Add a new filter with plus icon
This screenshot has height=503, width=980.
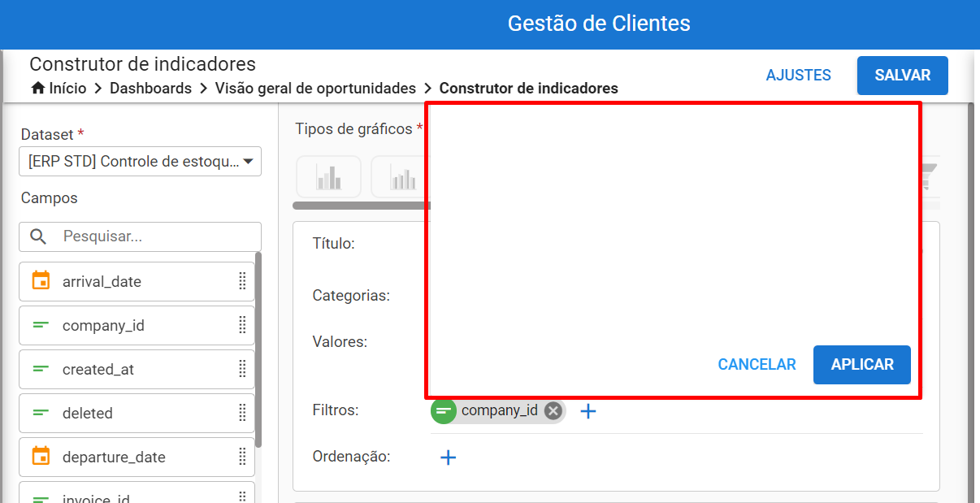coord(588,411)
